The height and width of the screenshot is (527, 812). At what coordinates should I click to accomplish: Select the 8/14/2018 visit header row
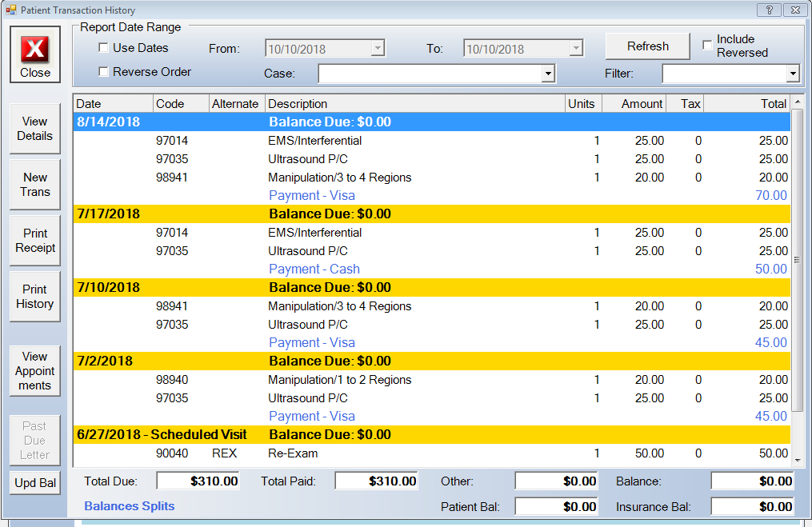point(432,122)
